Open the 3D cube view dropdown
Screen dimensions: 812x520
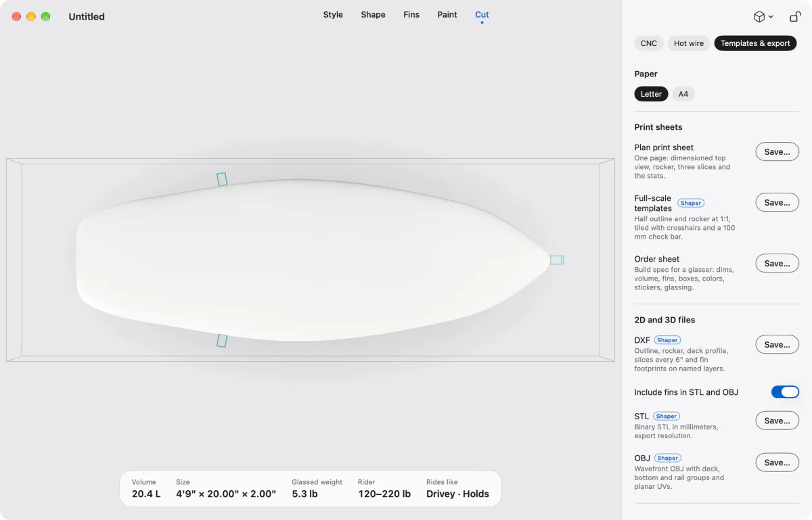click(x=763, y=17)
